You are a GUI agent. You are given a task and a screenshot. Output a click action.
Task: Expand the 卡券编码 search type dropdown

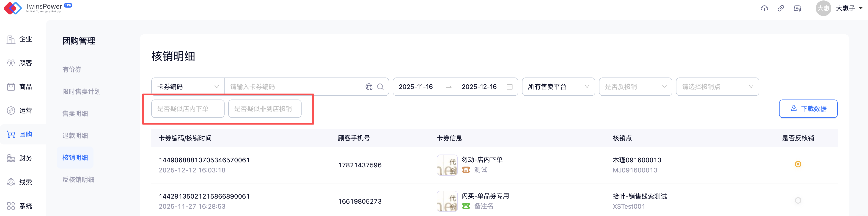(x=188, y=87)
